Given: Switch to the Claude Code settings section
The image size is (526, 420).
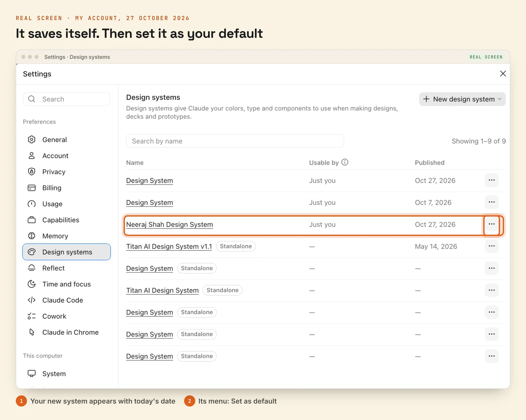Looking at the screenshot, I should [x=66, y=300].
